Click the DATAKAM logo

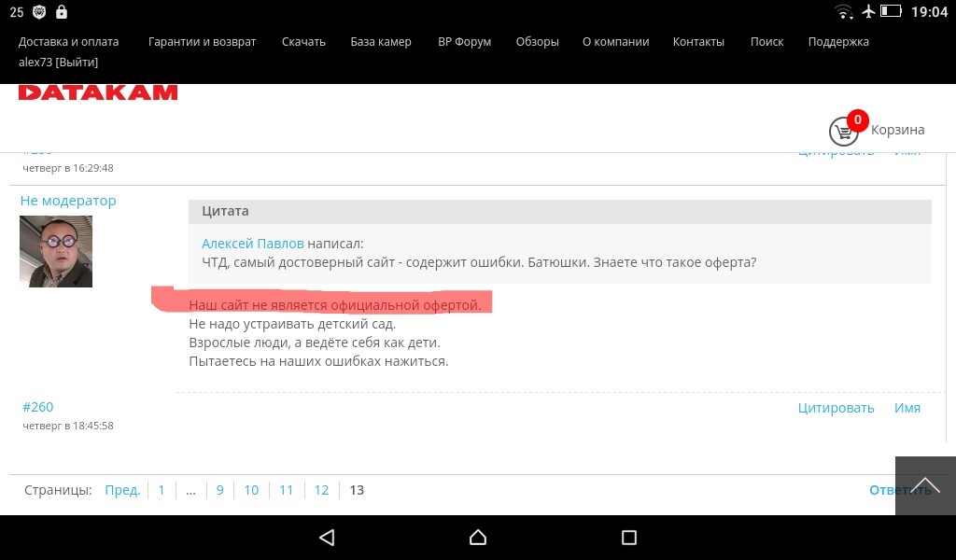pos(98,92)
